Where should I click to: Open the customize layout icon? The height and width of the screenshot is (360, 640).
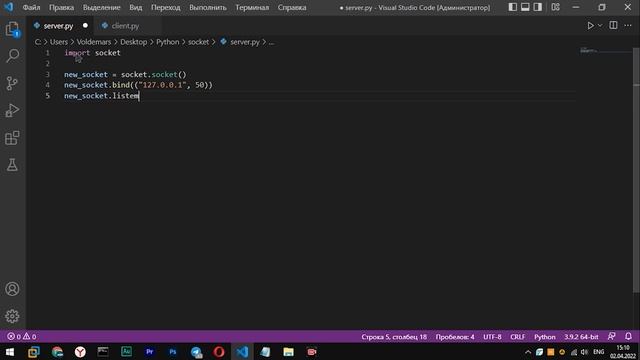pos(556,7)
